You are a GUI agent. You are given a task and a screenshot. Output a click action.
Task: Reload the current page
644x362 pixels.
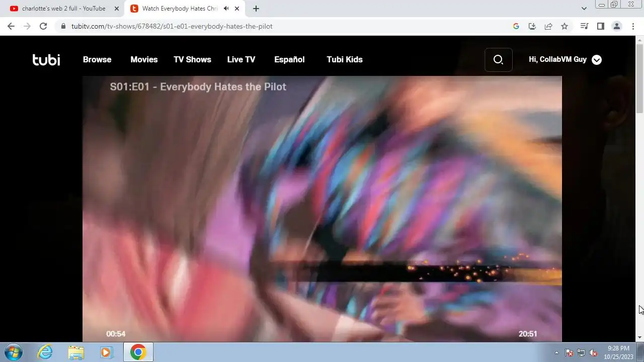pos(43,26)
